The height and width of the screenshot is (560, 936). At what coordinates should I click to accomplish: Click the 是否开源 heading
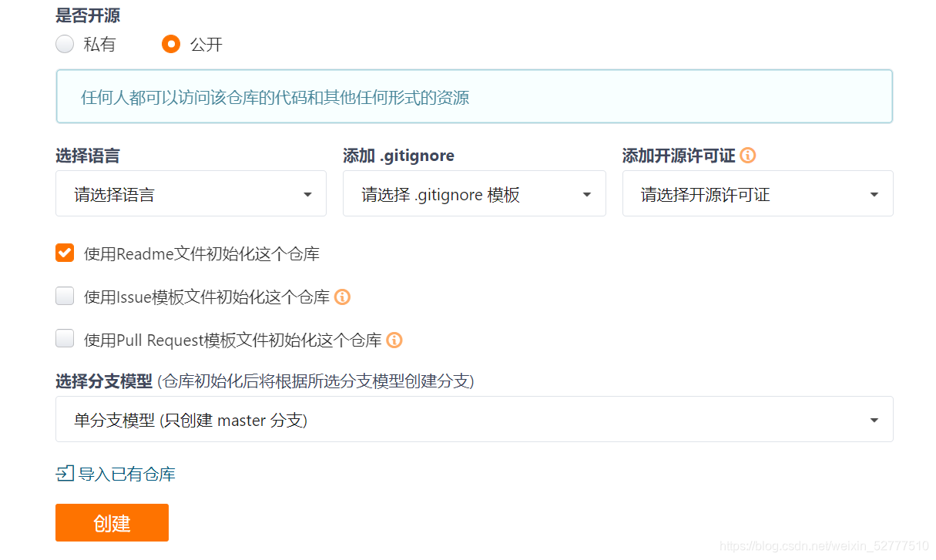click(88, 15)
